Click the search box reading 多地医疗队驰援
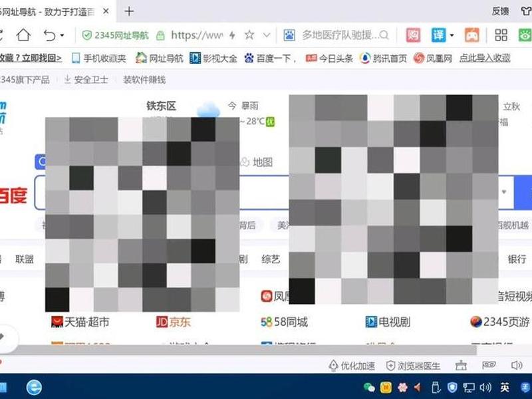 click(x=340, y=35)
